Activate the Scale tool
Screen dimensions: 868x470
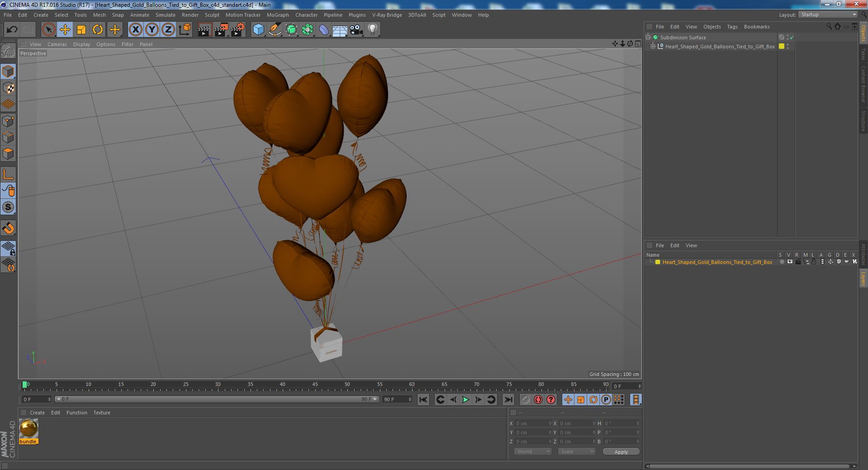81,30
